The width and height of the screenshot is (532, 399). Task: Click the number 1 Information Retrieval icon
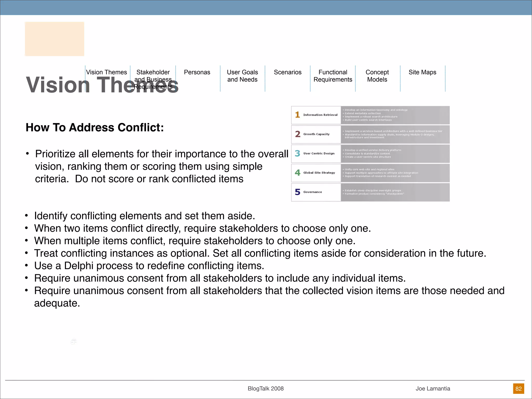click(x=297, y=115)
